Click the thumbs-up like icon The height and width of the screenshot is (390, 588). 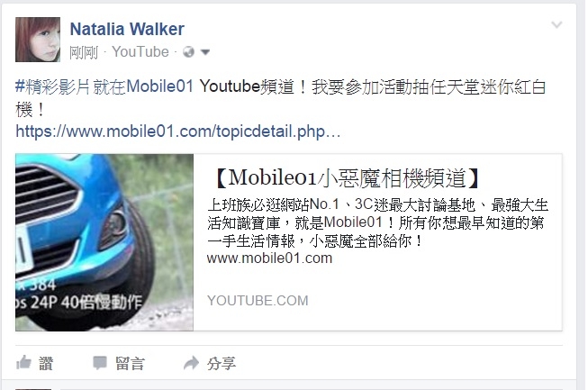point(23,363)
